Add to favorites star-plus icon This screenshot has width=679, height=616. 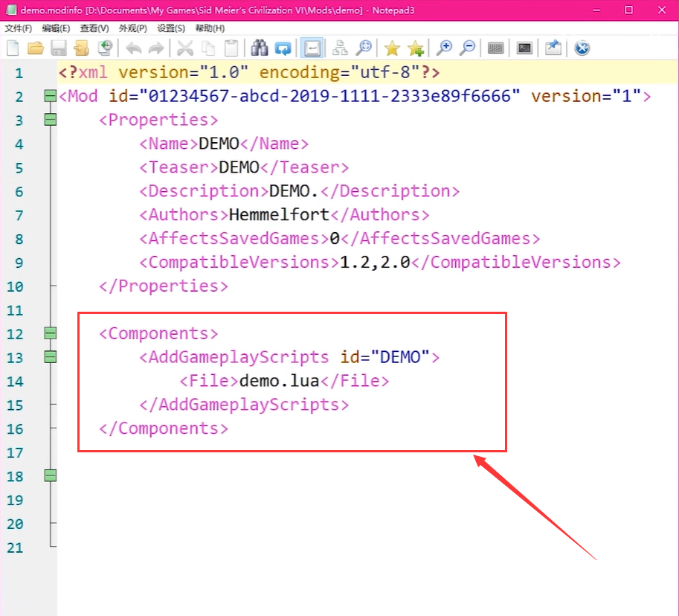(x=415, y=48)
